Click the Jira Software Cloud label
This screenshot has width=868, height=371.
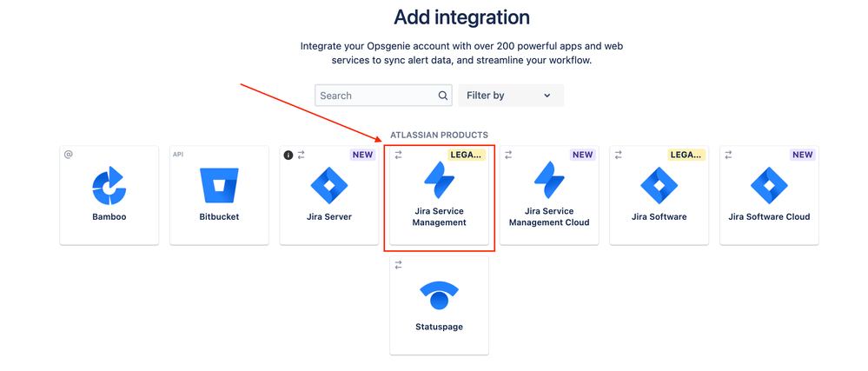click(x=769, y=217)
